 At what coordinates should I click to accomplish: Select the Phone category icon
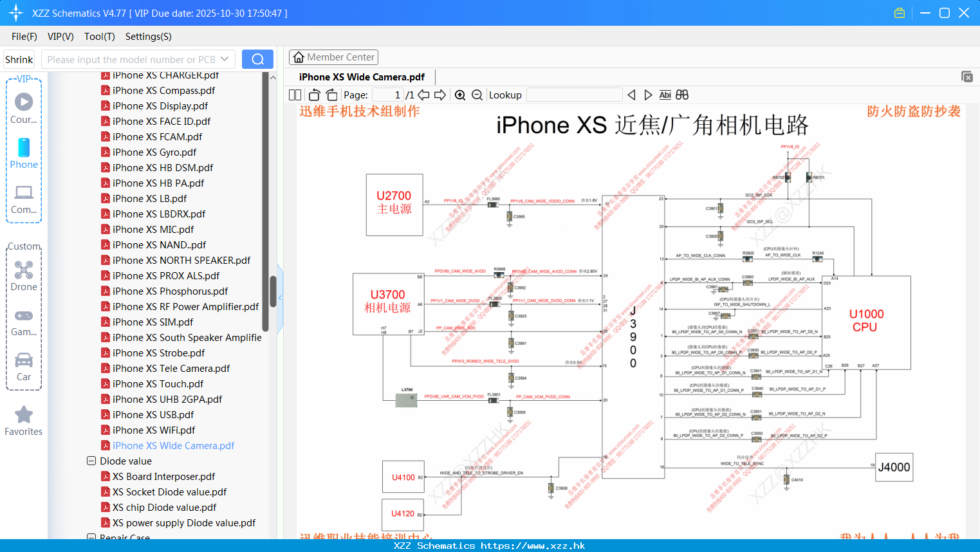pos(24,147)
